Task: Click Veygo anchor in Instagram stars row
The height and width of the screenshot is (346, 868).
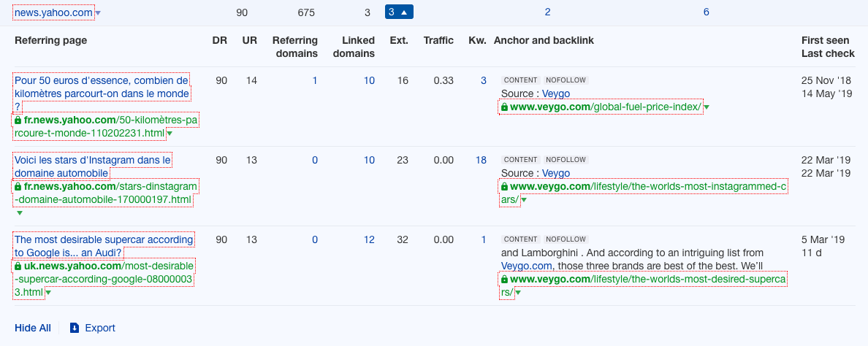Action: tap(556, 174)
